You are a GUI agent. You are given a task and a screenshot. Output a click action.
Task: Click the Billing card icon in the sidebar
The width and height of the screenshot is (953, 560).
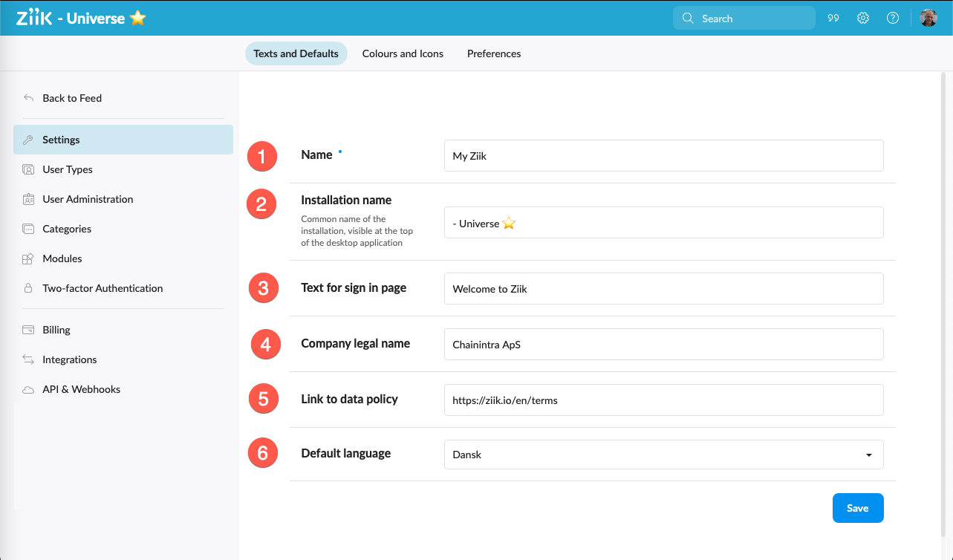[x=28, y=330]
